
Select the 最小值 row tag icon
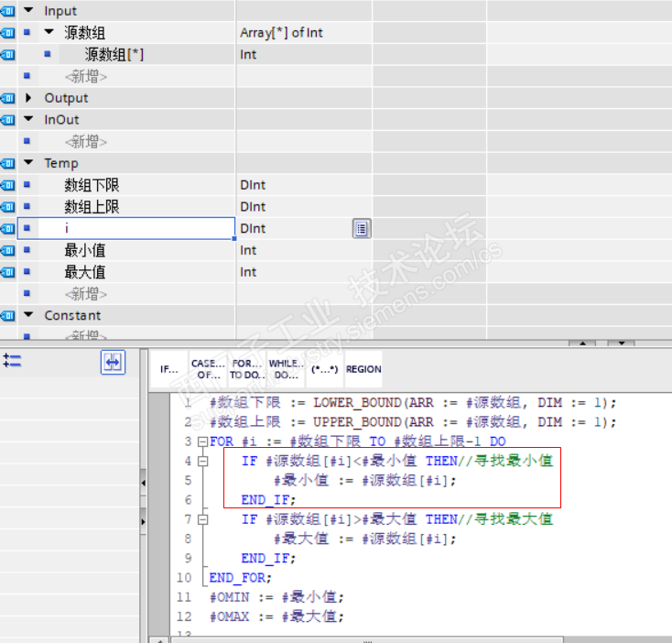(7, 250)
